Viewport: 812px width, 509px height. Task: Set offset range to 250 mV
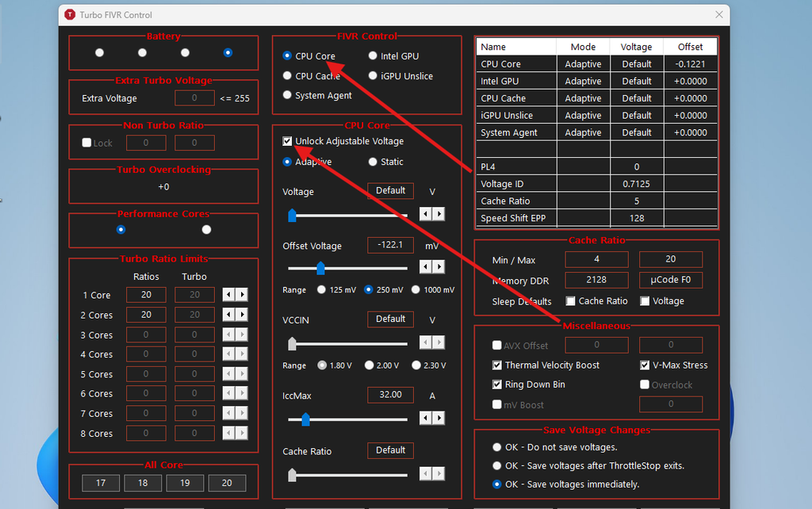point(368,289)
